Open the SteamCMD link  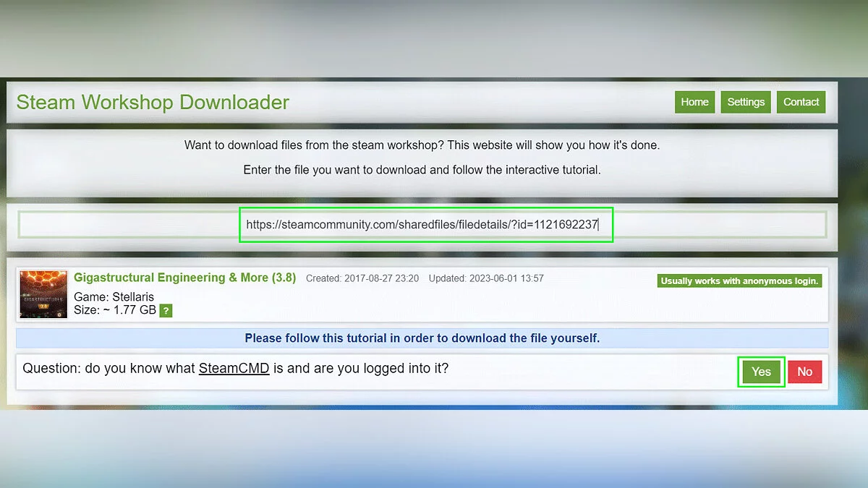tap(234, 368)
